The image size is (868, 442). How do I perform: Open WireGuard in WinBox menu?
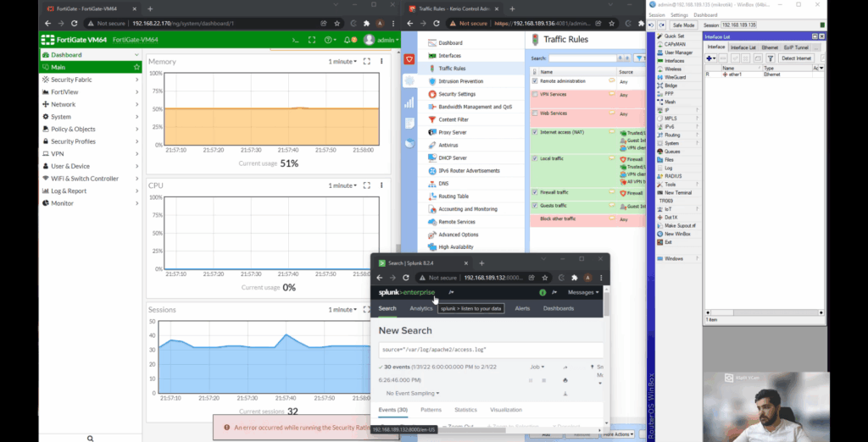(675, 77)
